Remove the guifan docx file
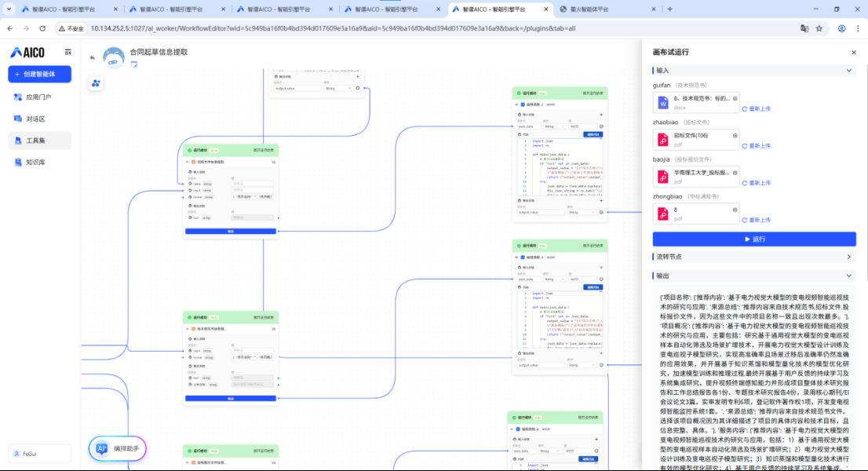This screenshot has height=471, width=868. click(735, 98)
